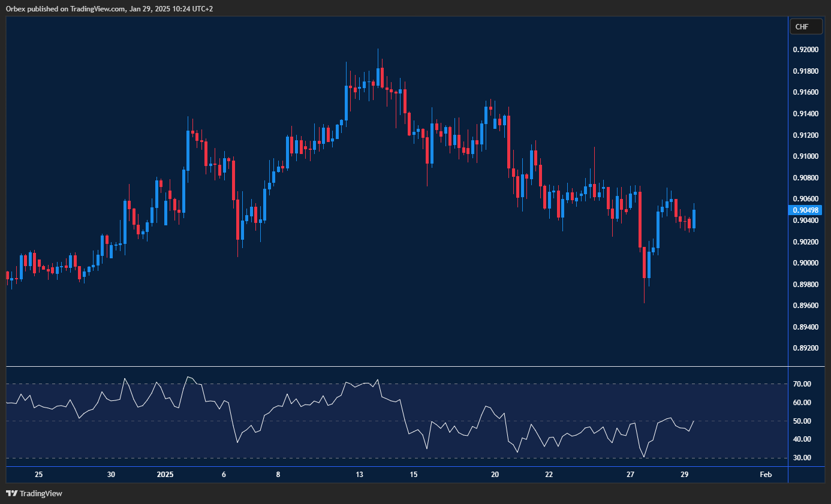The height and width of the screenshot is (504, 831).
Task: Click the current price tag showing 0.90498
Action: 805,210
